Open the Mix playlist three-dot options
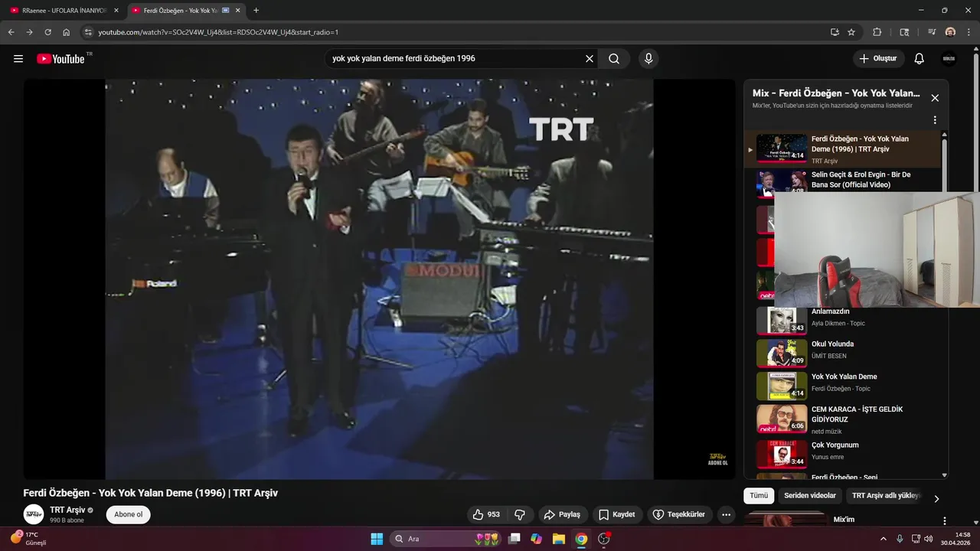The image size is (980, 551). pos(935,120)
